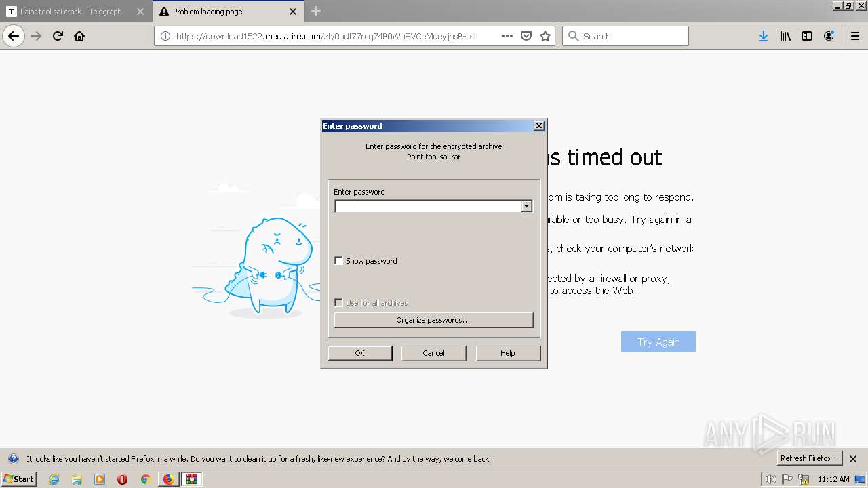Open Windows Explorer folder in taskbar
The height and width of the screenshot is (488, 868).
tap(77, 479)
